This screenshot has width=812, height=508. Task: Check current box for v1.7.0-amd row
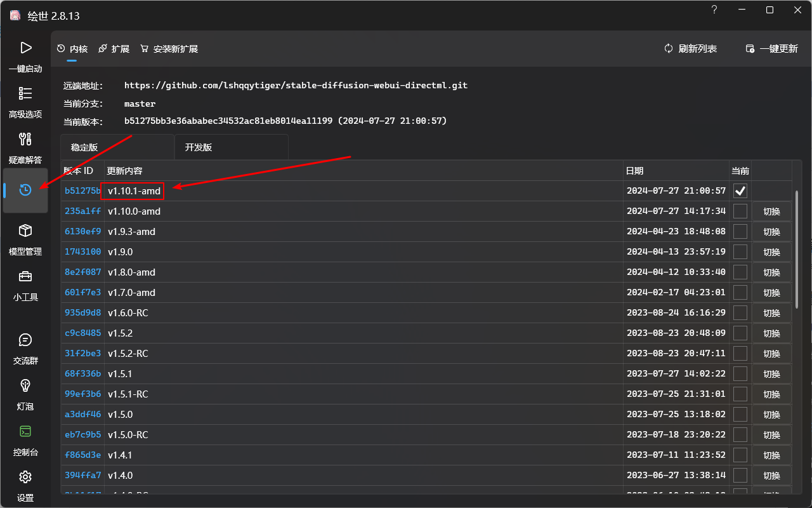[x=740, y=292]
